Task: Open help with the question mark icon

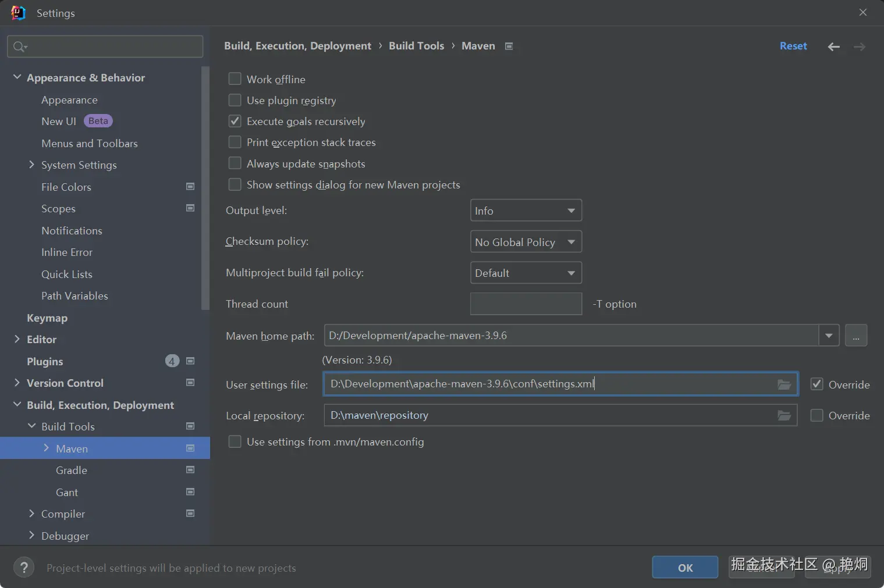Action: tap(24, 568)
